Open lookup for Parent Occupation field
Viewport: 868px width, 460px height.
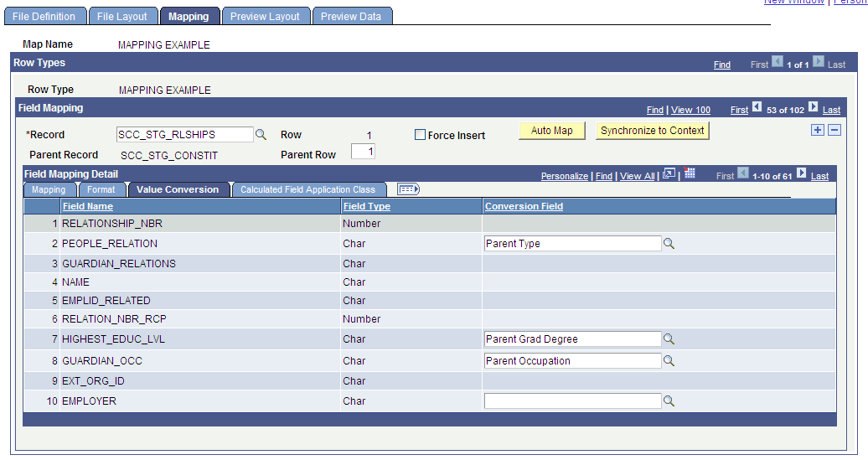(x=669, y=361)
